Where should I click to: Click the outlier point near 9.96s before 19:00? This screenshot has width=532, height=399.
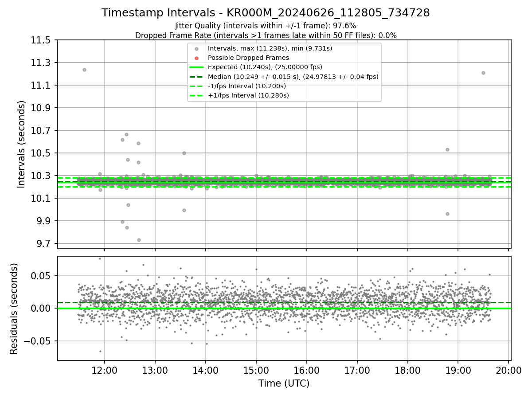(x=447, y=214)
